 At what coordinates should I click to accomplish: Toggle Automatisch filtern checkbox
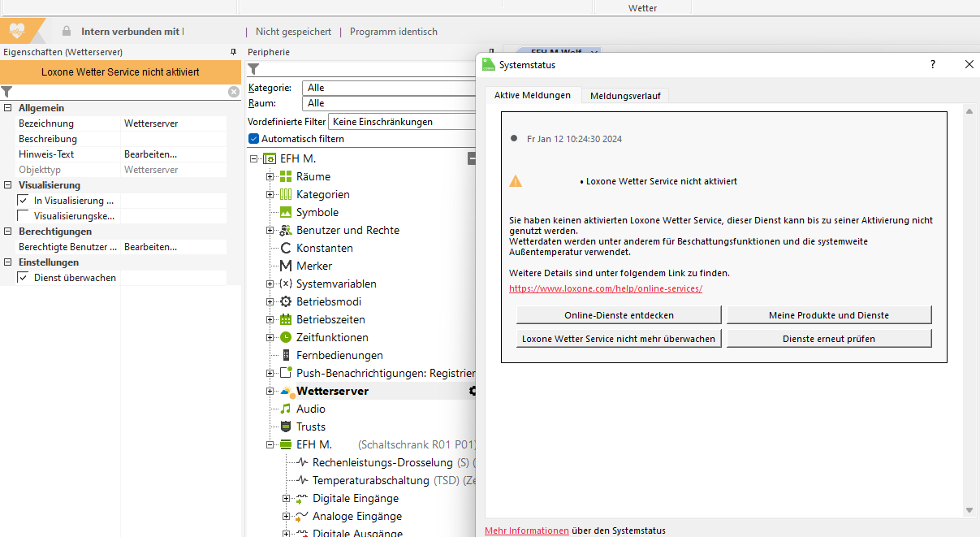coord(253,139)
